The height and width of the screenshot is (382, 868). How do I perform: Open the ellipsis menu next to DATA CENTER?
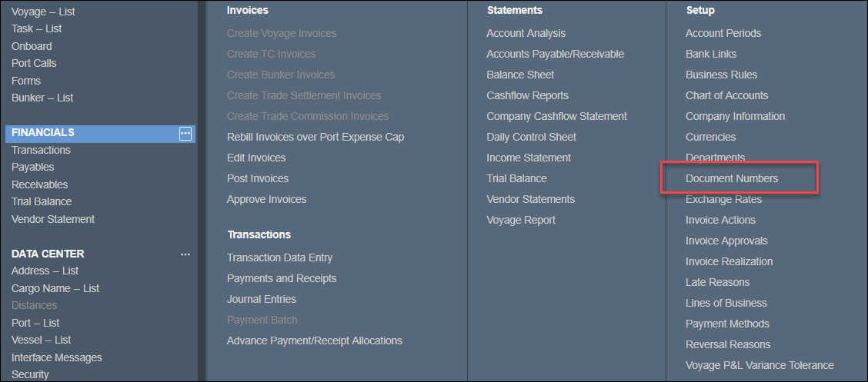185,254
